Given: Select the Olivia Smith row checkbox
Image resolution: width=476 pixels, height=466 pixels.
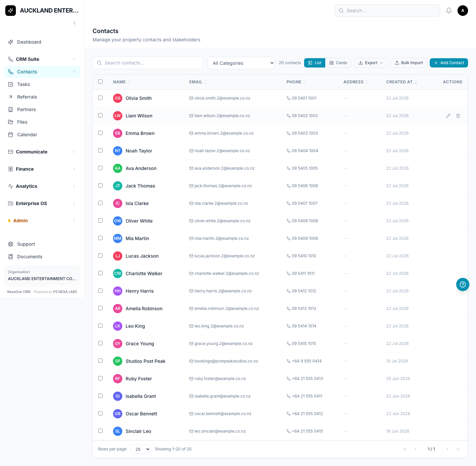Looking at the screenshot, I should (x=100, y=98).
